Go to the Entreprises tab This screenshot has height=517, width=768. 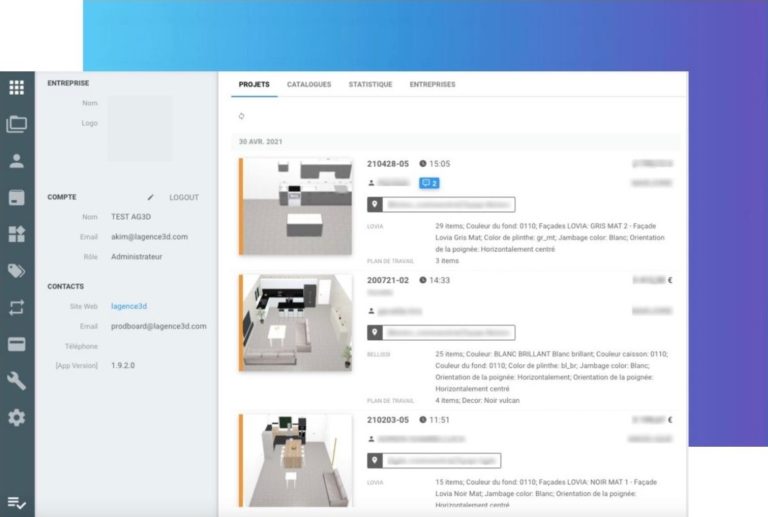[x=432, y=85]
